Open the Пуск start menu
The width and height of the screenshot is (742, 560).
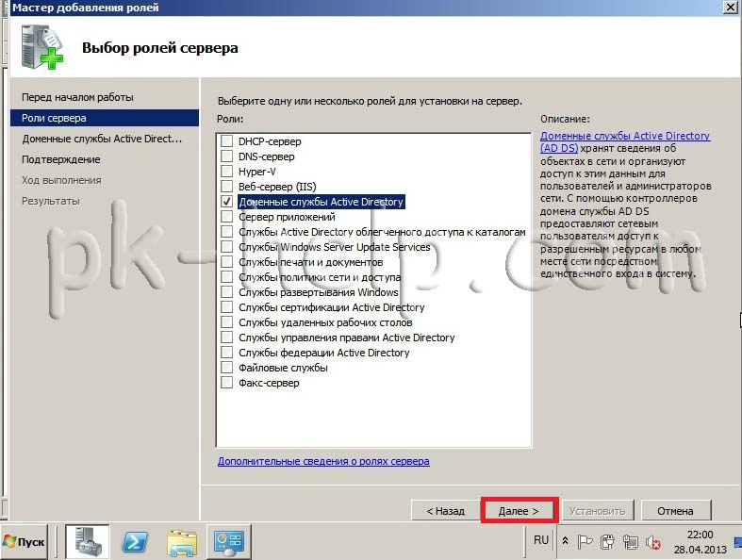[x=25, y=542]
